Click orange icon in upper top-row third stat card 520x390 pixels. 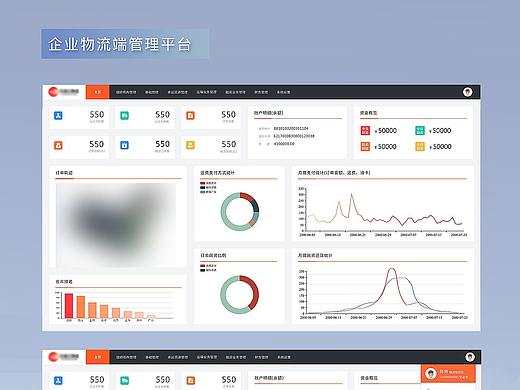coord(190,116)
